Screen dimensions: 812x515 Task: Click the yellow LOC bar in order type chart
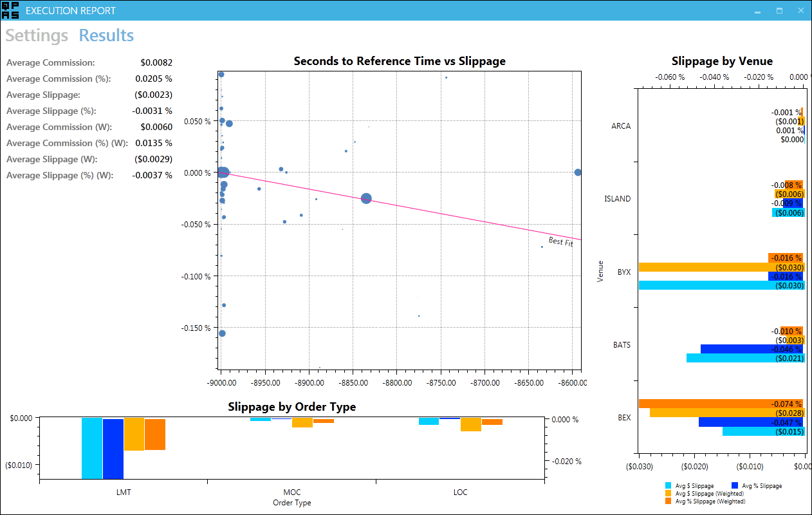(x=471, y=424)
